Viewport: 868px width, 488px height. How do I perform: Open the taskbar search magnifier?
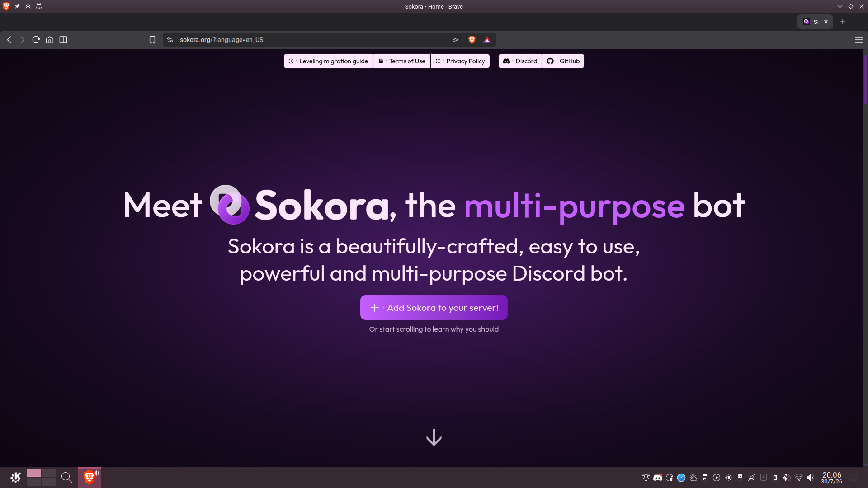[x=66, y=478]
